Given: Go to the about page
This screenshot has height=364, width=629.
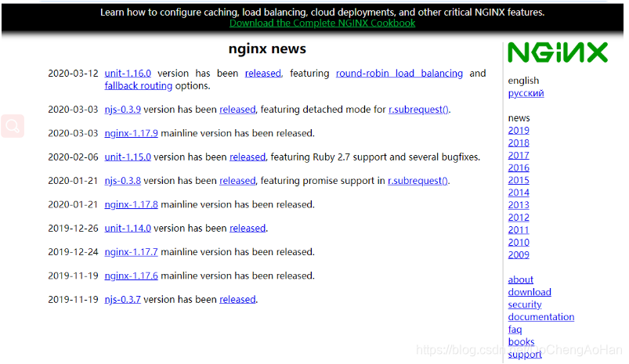Looking at the screenshot, I should 521,279.
